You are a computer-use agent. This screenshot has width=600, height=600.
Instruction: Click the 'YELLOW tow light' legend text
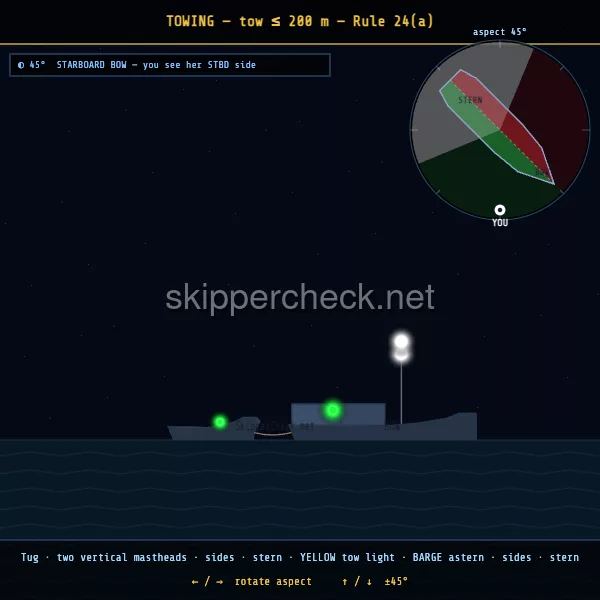click(x=347, y=557)
